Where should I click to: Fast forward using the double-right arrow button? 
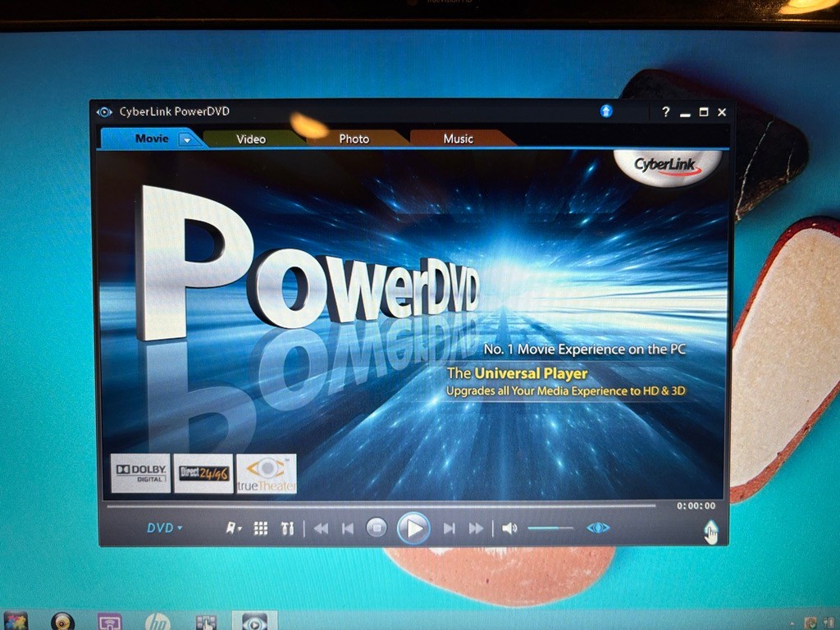coord(476,529)
